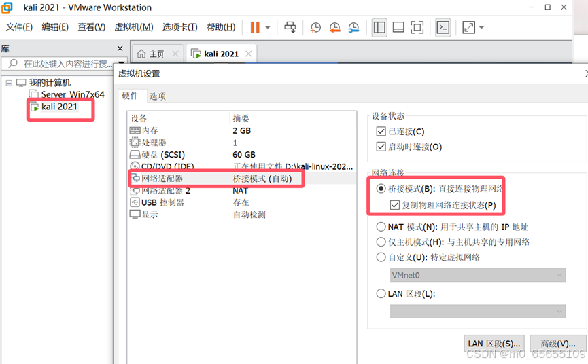This screenshot has height=364, width=588.
Task: Click the hard disk icon in device list
Action: pyautogui.click(x=135, y=155)
